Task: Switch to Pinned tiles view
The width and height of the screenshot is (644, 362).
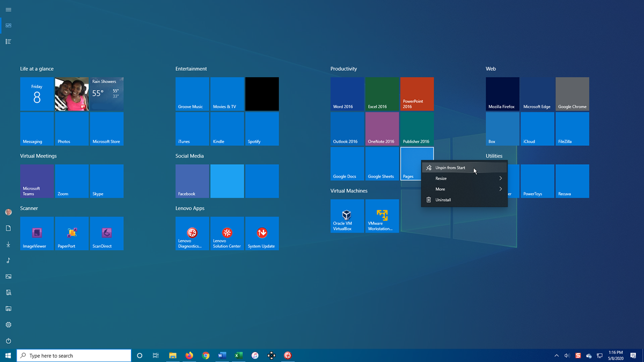Action: click(x=8, y=25)
